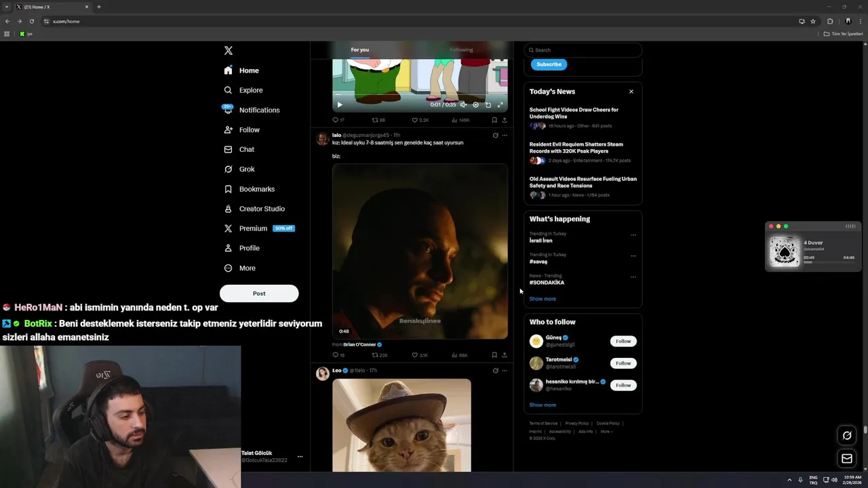Repost lalo's post (235 reposts)
This screenshot has height=488, width=868.
[379, 355]
